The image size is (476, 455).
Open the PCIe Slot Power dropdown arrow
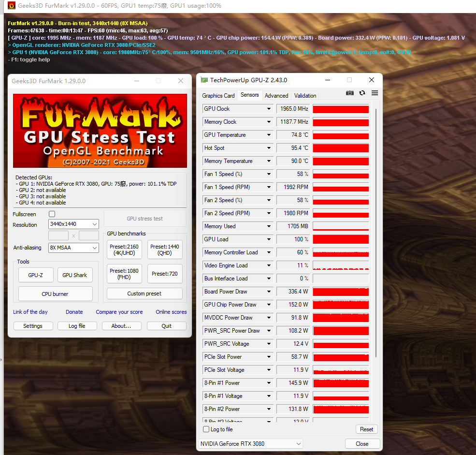tap(269, 357)
